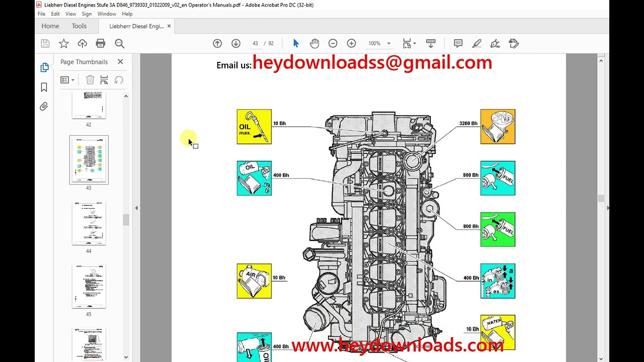Open the View menu
Screen dimensions: 644x362
pyautogui.click(x=71, y=14)
